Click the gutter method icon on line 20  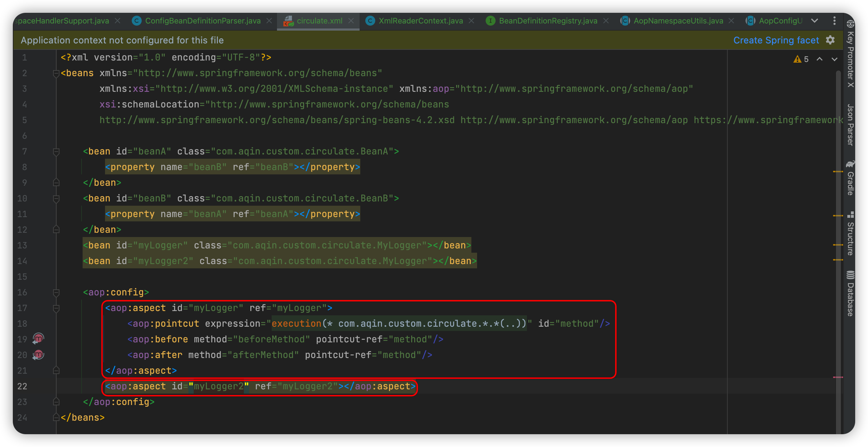(38, 354)
